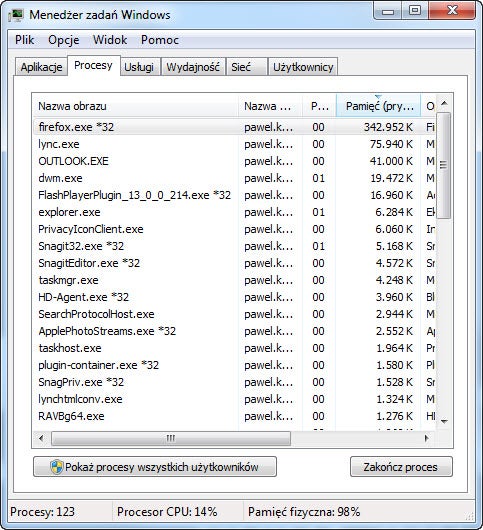Click the 41.000 K memory value

(x=391, y=161)
